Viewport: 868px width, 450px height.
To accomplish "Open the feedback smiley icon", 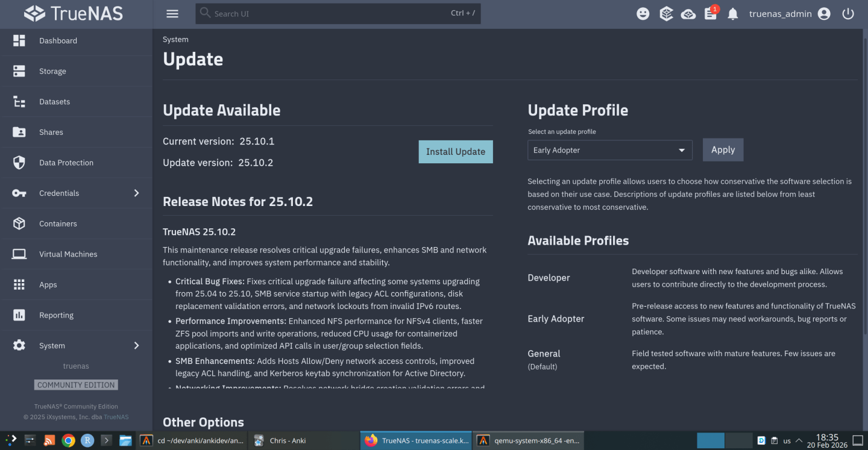I will tap(643, 13).
